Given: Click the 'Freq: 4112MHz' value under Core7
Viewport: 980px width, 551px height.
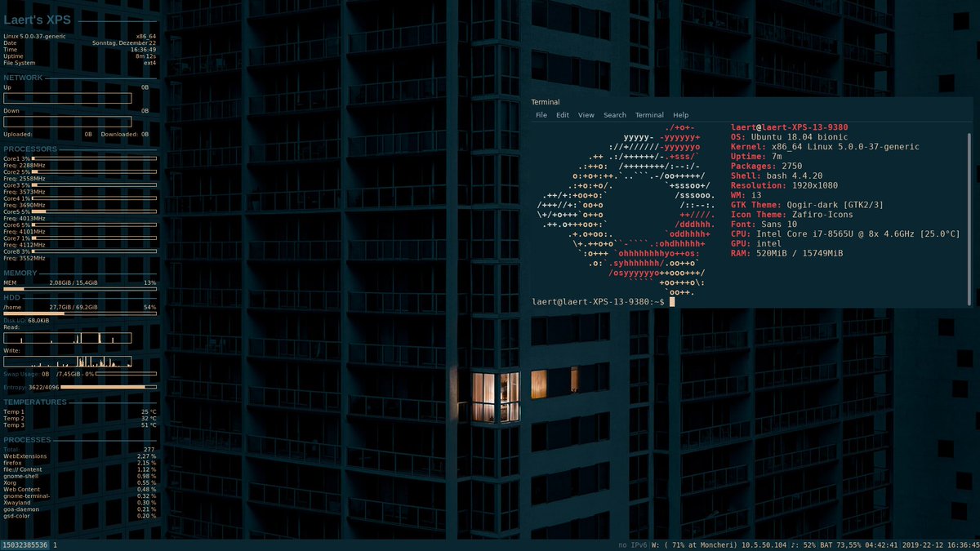Looking at the screenshot, I should point(24,244).
